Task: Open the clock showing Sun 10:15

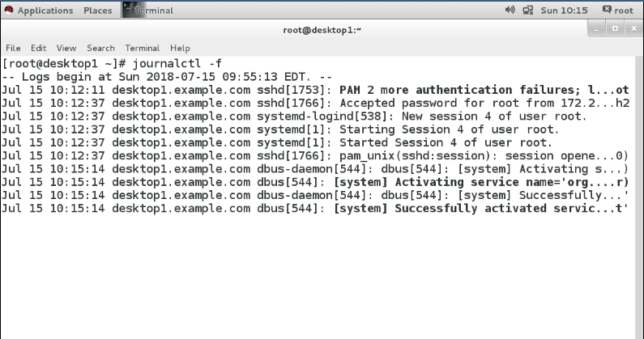Action: (x=563, y=11)
